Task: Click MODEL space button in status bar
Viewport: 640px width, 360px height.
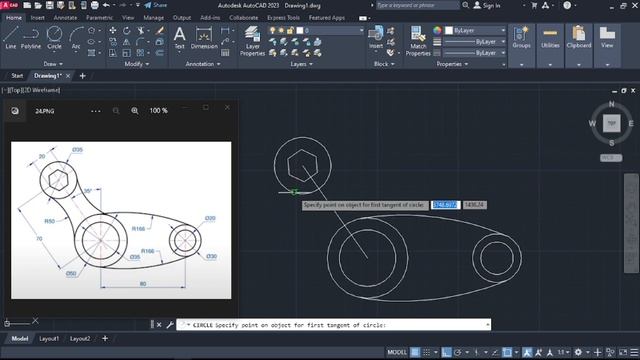Action: [x=397, y=352]
